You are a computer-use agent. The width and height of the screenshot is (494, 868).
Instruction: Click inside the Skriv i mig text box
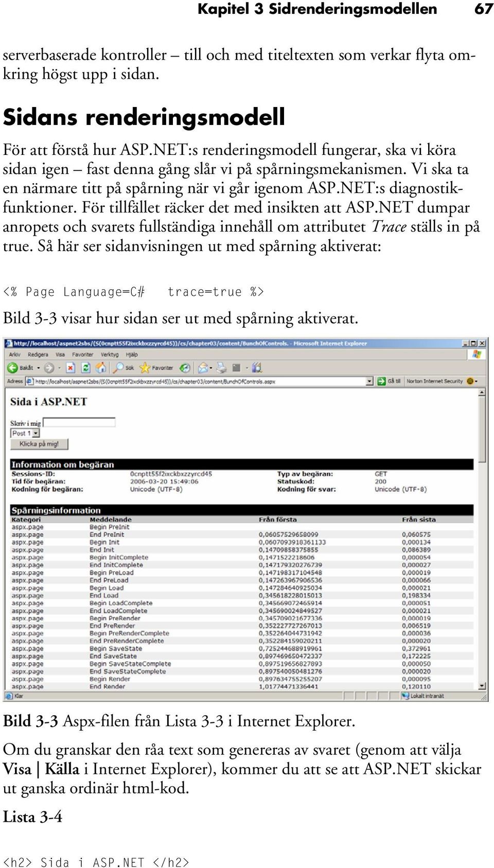[79, 422]
